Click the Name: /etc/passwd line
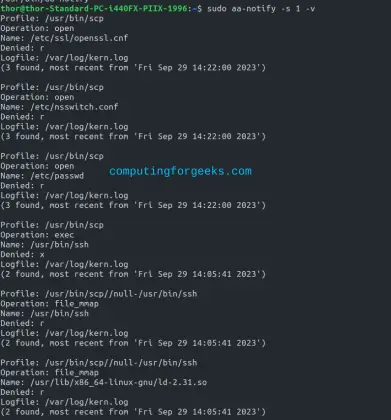Image resolution: width=391 pixels, height=420 pixels. tap(42, 176)
